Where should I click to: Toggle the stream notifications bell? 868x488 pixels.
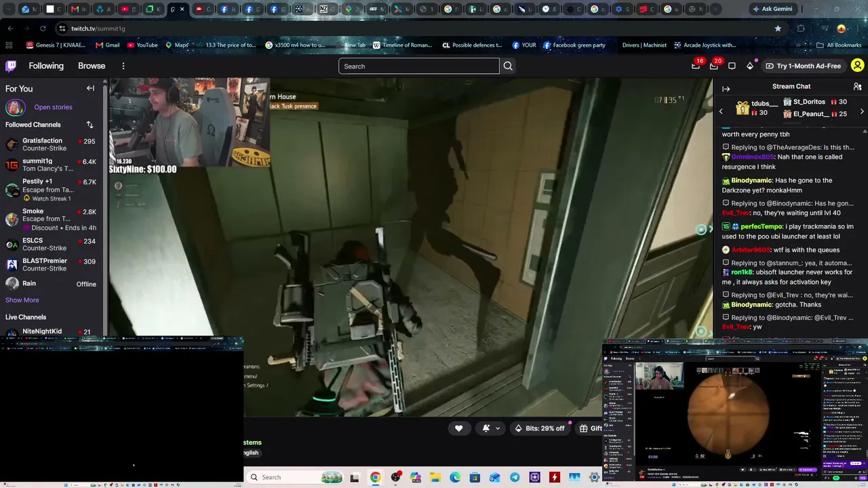[x=486, y=428]
